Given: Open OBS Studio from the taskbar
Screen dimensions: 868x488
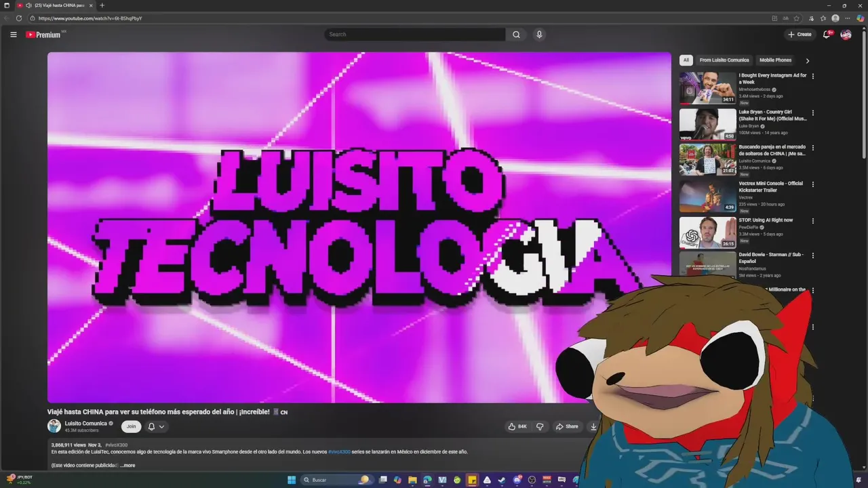Looking at the screenshot, I should click(532, 480).
